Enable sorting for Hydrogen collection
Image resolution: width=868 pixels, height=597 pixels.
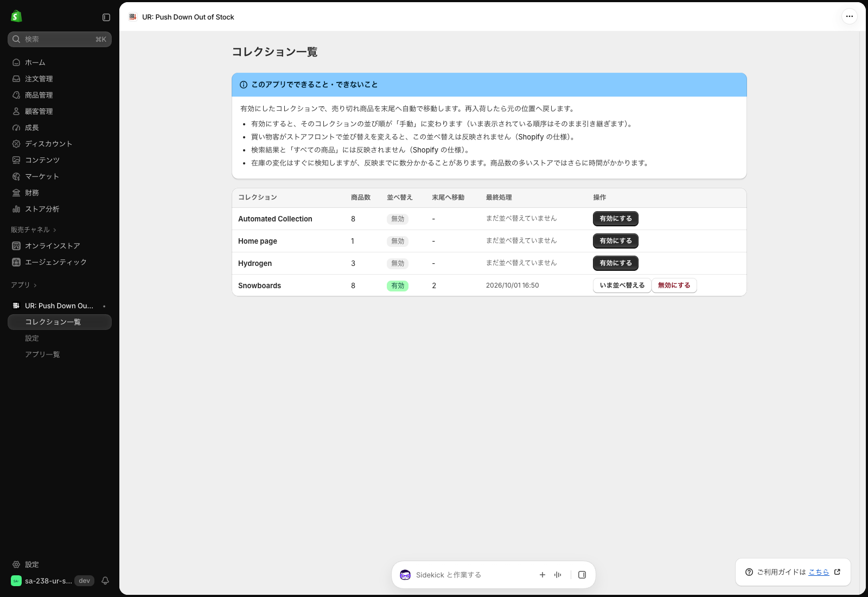(x=616, y=263)
